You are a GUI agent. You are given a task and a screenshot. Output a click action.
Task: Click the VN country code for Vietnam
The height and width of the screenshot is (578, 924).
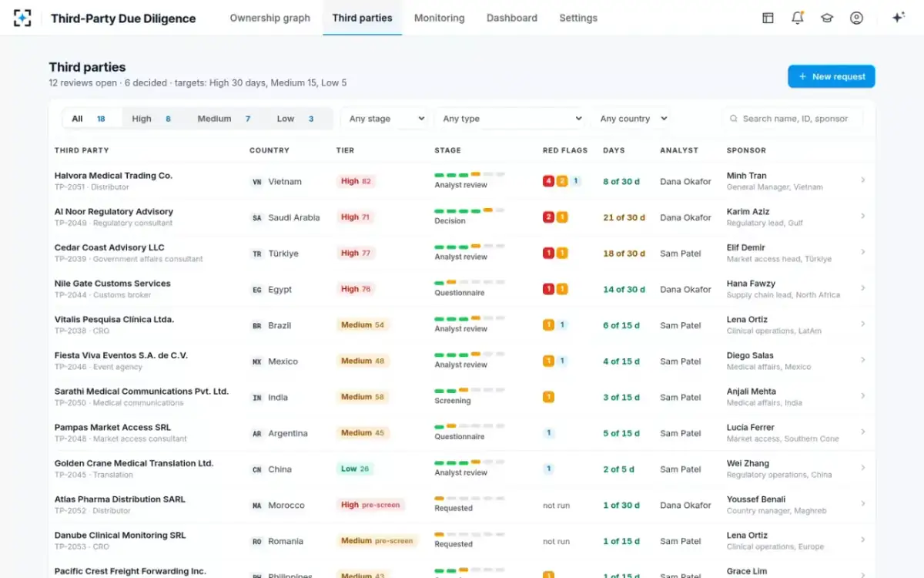[x=257, y=182]
